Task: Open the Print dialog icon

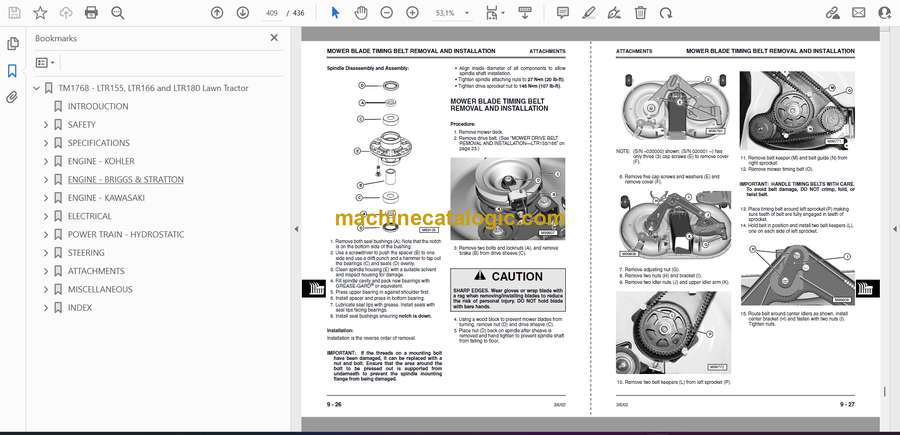Action: click(91, 13)
